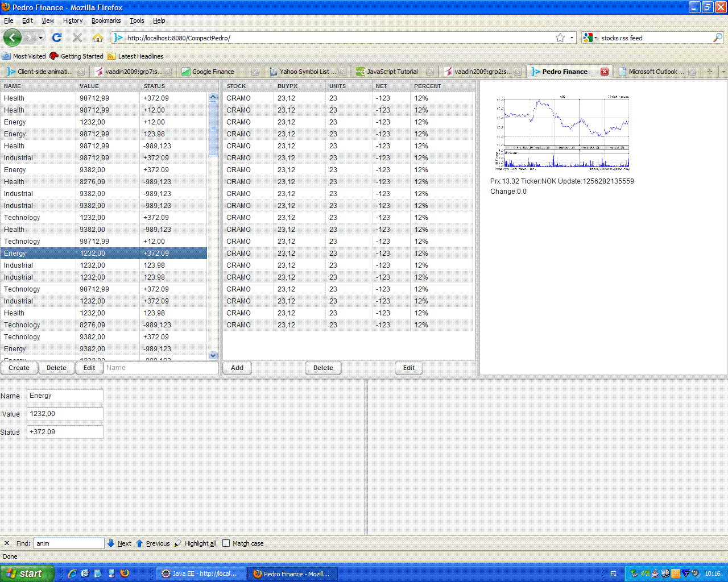Reload the page with the refresh icon
728x582 pixels.
click(x=56, y=38)
